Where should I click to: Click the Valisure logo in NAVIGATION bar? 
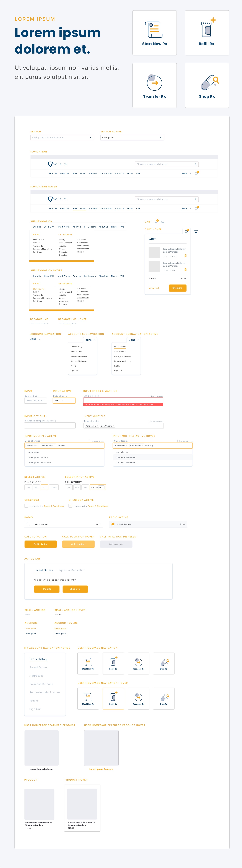click(x=57, y=164)
